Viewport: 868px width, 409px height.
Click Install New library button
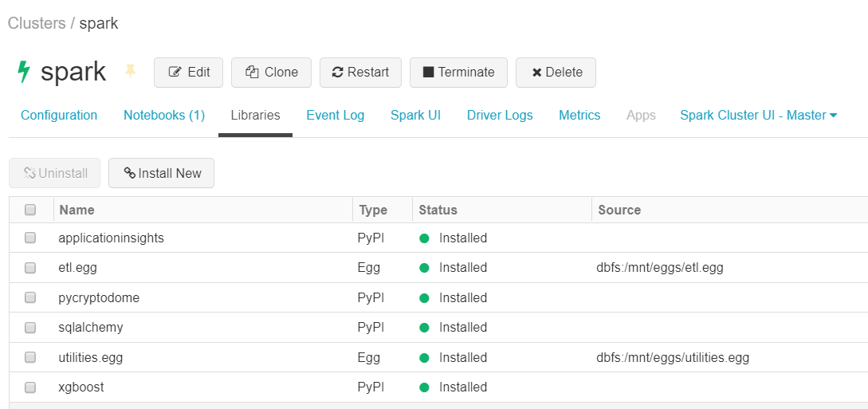click(x=162, y=173)
